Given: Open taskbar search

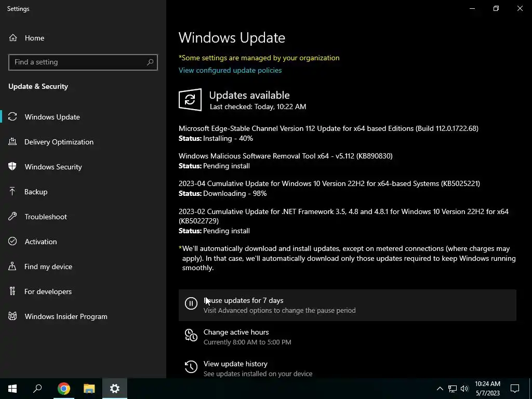Looking at the screenshot, I should click(37, 389).
